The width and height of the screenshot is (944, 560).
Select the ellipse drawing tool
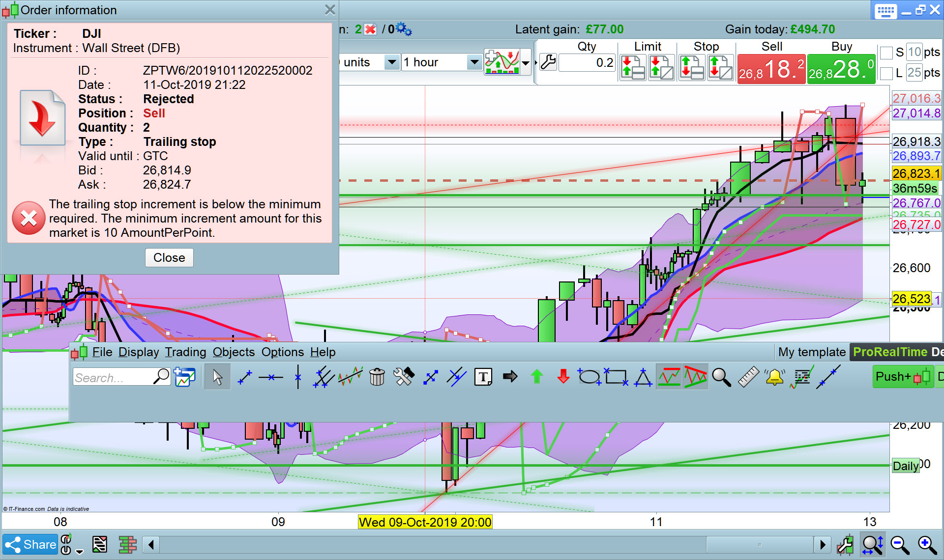(589, 377)
